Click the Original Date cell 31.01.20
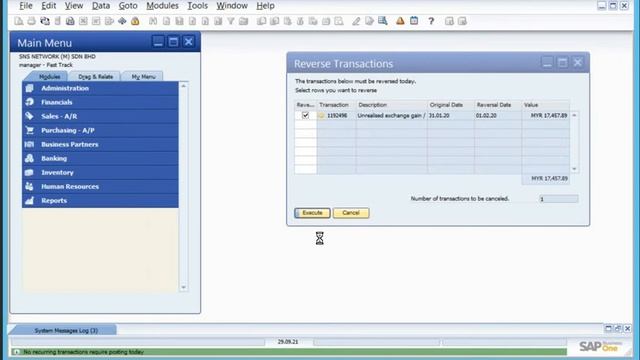The height and width of the screenshot is (360, 640). [451, 116]
